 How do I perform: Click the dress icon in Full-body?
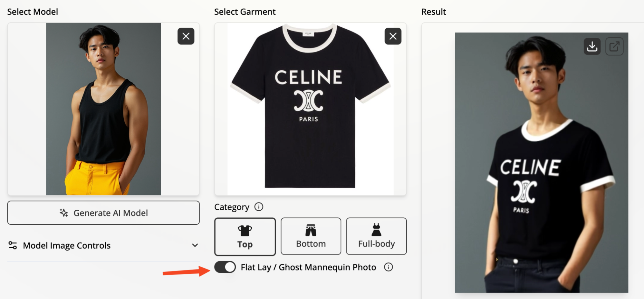click(x=376, y=230)
